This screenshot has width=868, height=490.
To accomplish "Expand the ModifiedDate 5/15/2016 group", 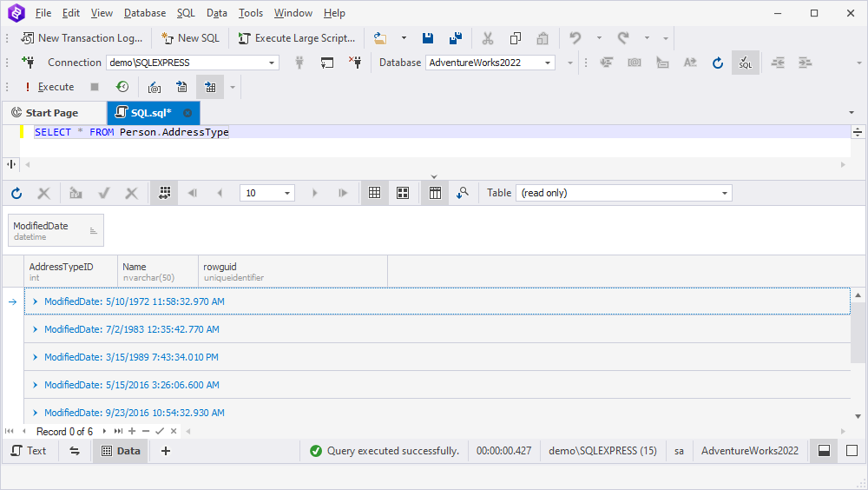I will 36,385.
